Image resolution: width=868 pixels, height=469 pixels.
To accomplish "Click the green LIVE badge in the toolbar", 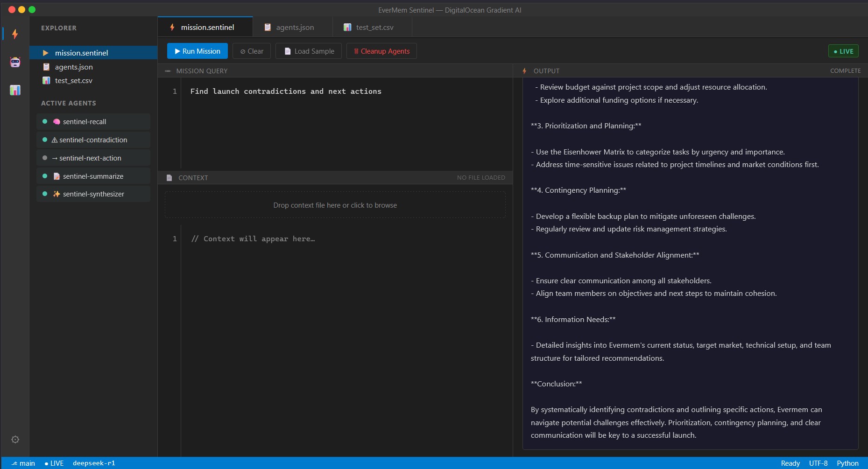I will coord(843,51).
